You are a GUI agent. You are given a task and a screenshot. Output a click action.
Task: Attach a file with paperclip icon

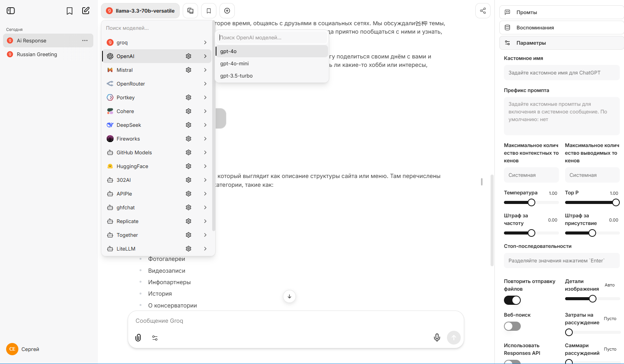click(138, 338)
